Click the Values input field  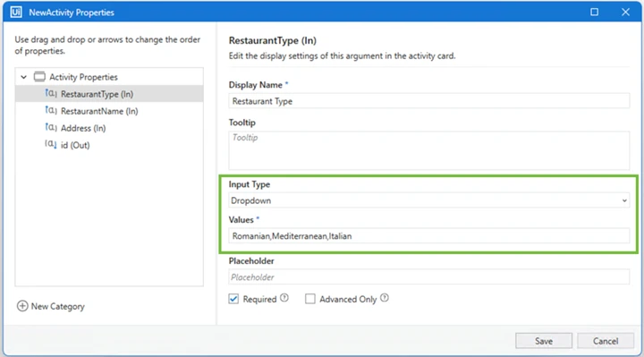click(x=428, y=236)
